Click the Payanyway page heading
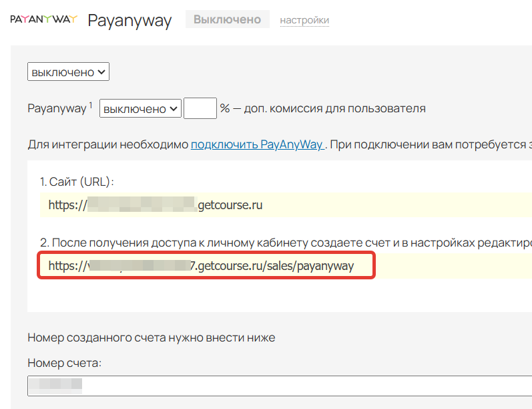This screenshot has width=532, height=409. point(129,20)
